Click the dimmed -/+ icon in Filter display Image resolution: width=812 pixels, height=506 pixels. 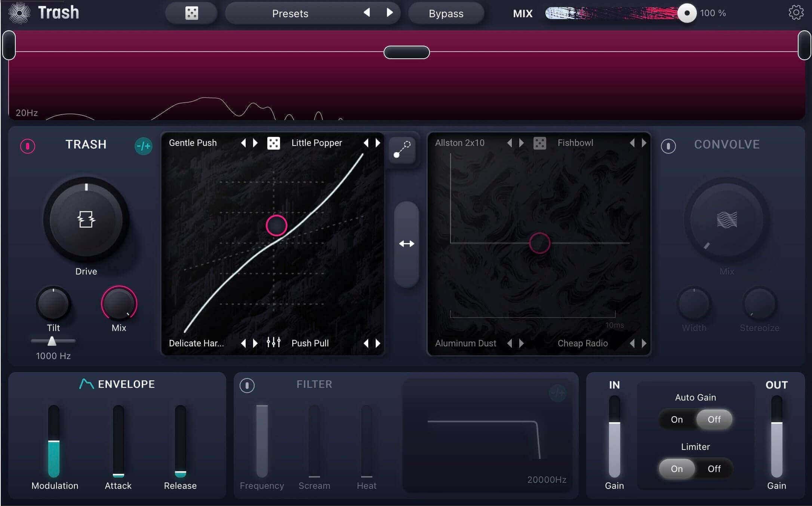pos(557,393)
